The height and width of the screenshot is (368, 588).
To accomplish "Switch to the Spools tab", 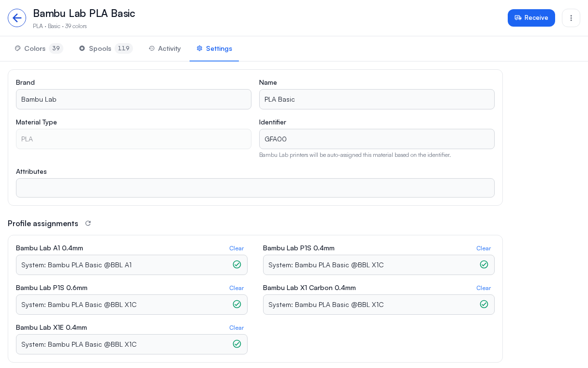I will click(x=106, y=48).
